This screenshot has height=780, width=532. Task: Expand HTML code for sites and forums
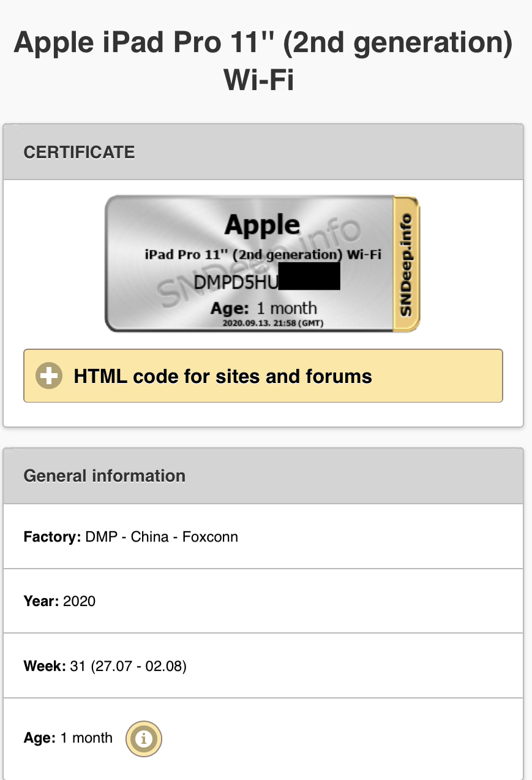[263, 376]
